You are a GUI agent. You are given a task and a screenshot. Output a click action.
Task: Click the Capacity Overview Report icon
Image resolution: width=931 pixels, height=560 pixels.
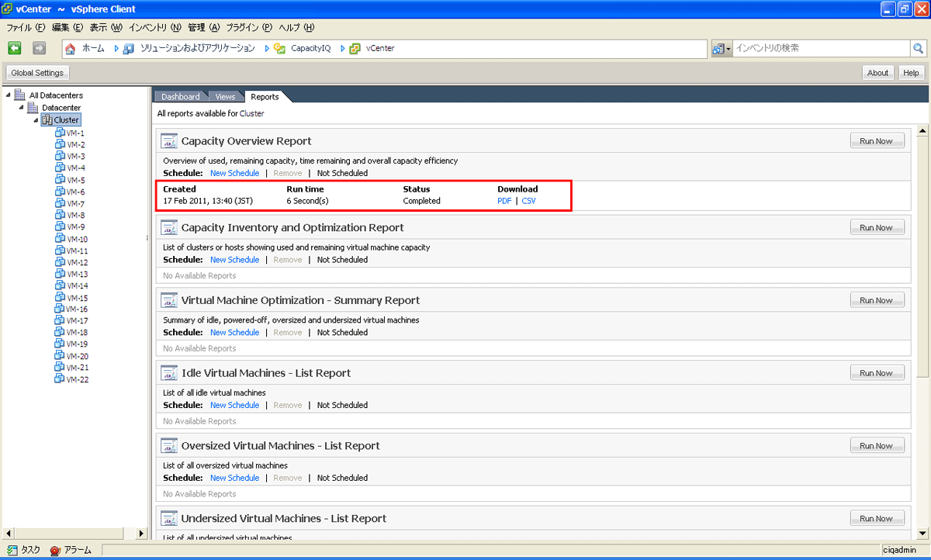(x=169, y=141)
